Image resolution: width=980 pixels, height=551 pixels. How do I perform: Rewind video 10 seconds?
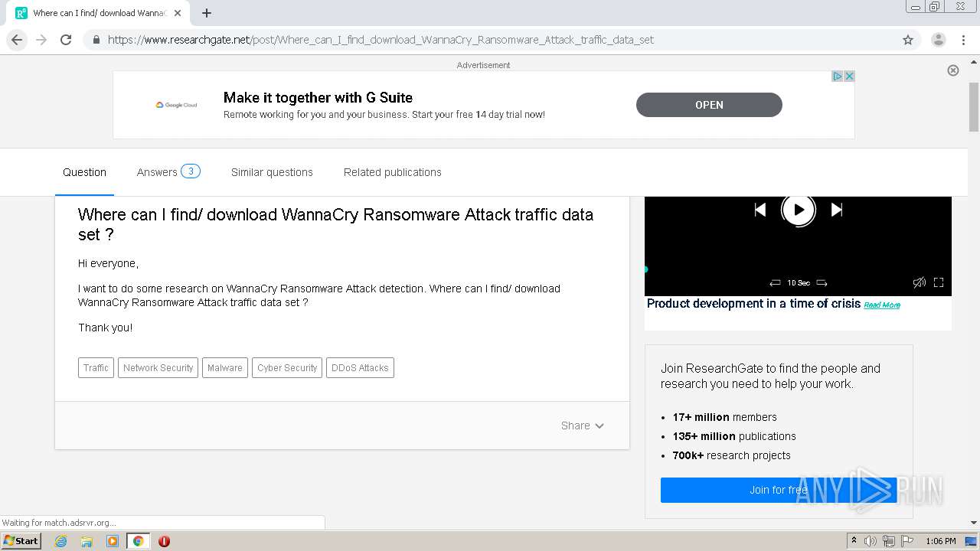pos(775,283)
